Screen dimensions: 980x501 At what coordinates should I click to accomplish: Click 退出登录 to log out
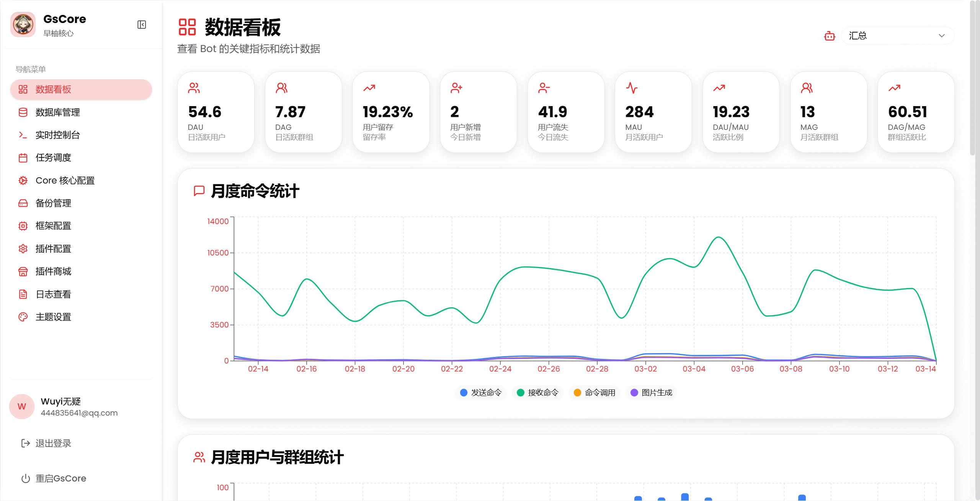pos(53,443)
